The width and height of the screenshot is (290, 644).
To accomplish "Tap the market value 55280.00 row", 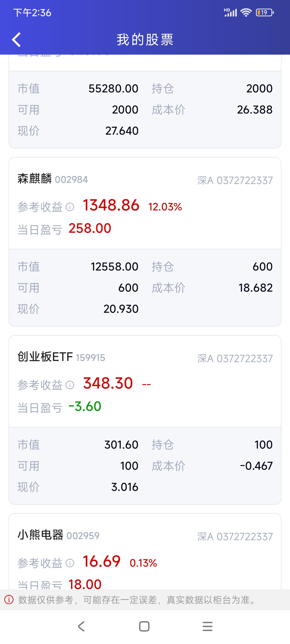I will (x=113, y=89).
